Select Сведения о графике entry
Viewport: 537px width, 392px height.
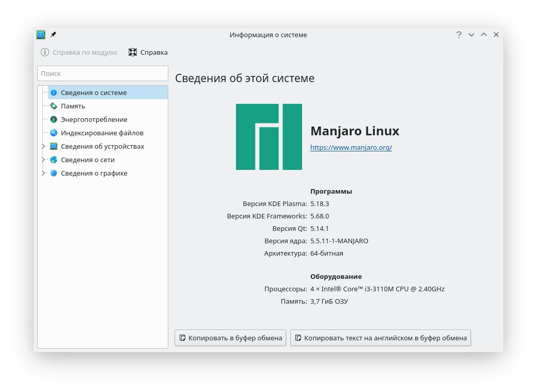tap(108, 173)
